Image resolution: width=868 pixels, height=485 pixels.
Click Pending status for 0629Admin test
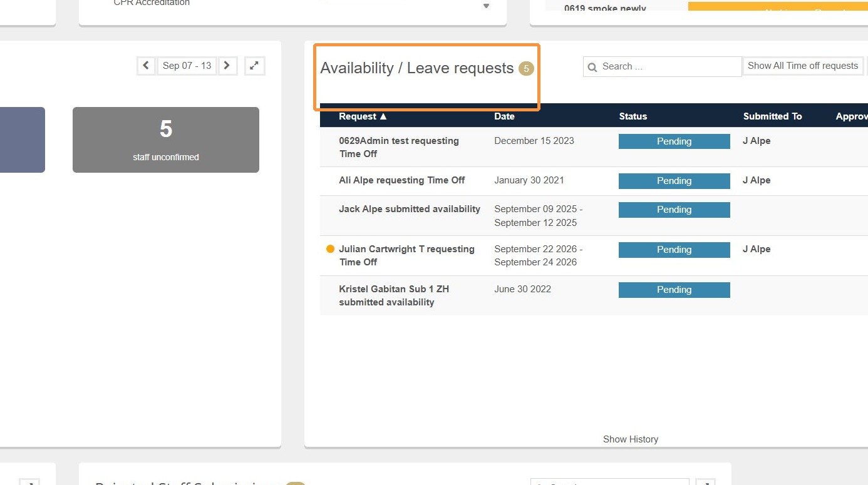(x=674, y=141)
